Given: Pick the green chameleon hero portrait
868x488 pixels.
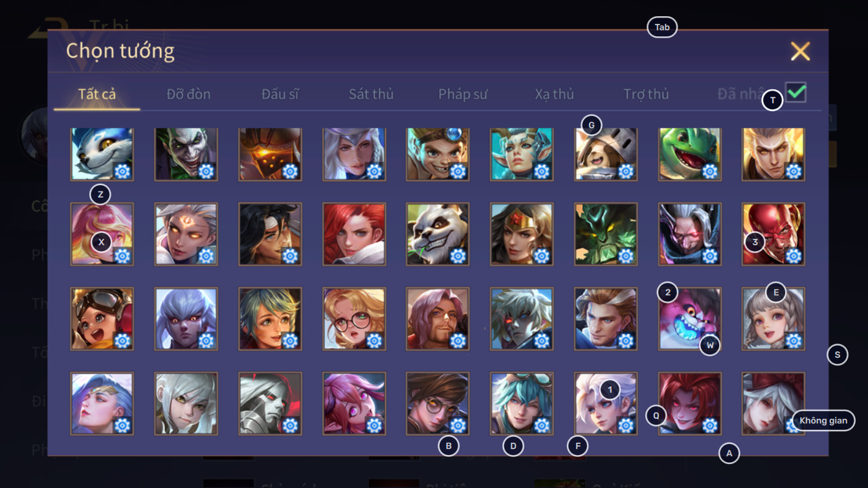Looking at the screenshot, I should click(x=690, y=153).
